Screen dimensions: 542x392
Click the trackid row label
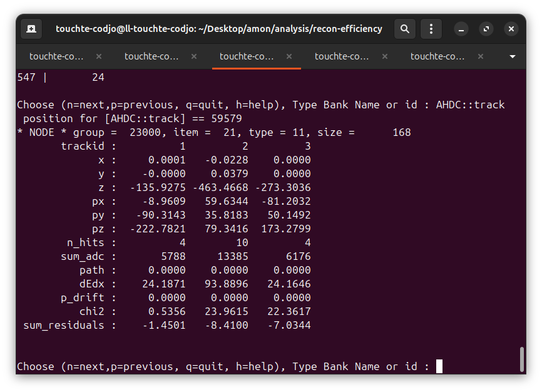(x=83, y=147)
